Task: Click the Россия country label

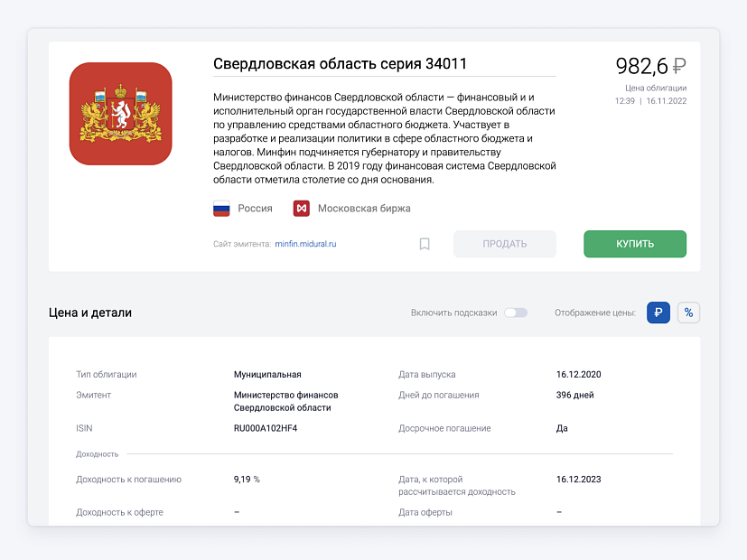Action: coord(255,209)
